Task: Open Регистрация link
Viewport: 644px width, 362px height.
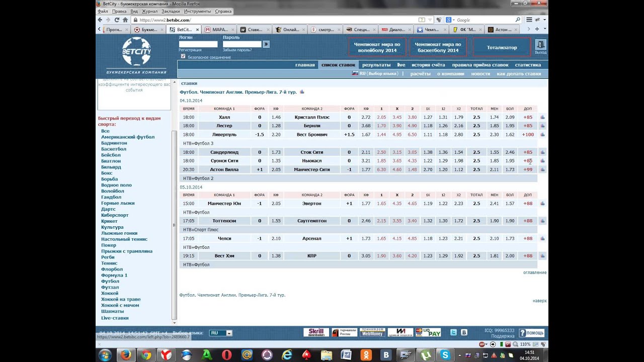Action: coord(190,50)
